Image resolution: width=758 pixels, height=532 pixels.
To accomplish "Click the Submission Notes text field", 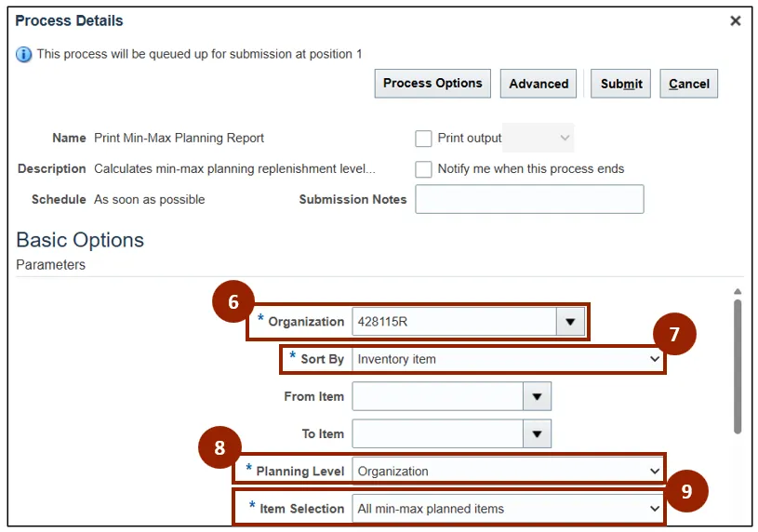I will [529, 199].
